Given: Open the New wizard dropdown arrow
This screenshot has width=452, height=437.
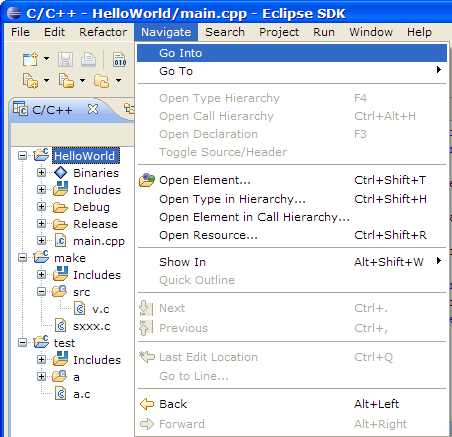Looking at the screenshot, I should pos(46,59).
